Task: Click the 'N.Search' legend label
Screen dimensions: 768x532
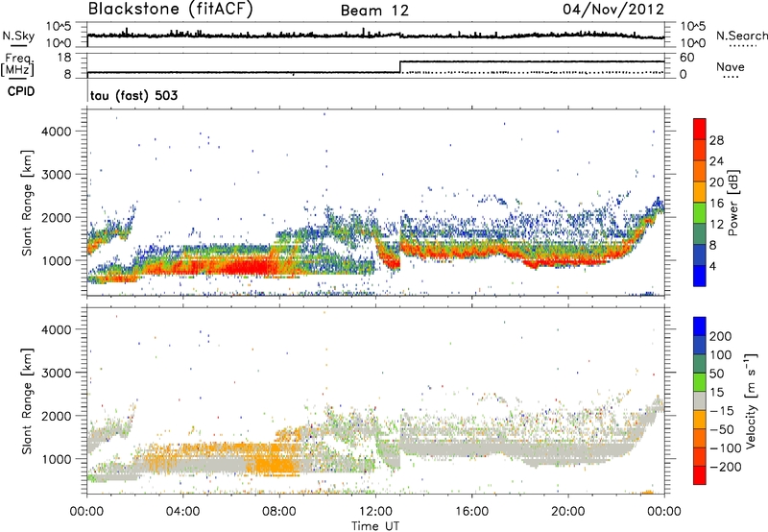Action: [742, 36]
